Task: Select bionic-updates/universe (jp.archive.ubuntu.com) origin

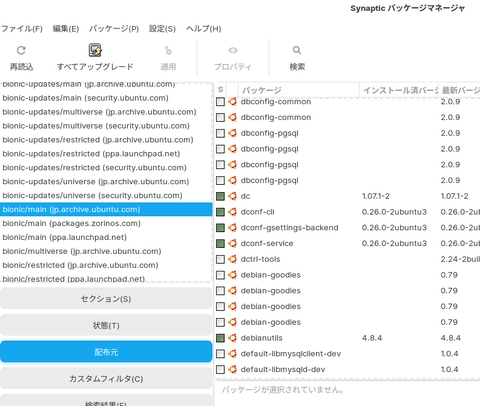Action: click(x=106, y=182)
